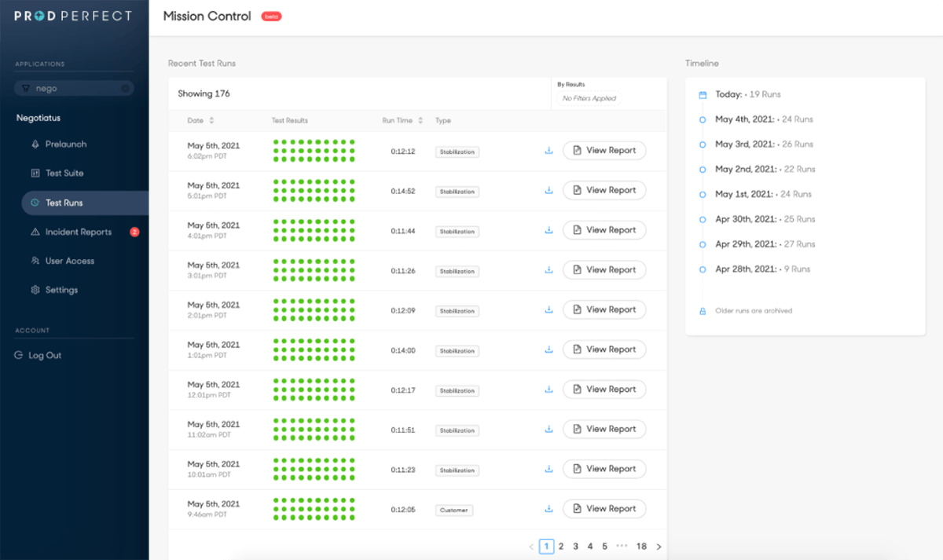Select Apr 30th, 2021 in timeline
This screenshot has width=943, height=560.
(765, 220)
